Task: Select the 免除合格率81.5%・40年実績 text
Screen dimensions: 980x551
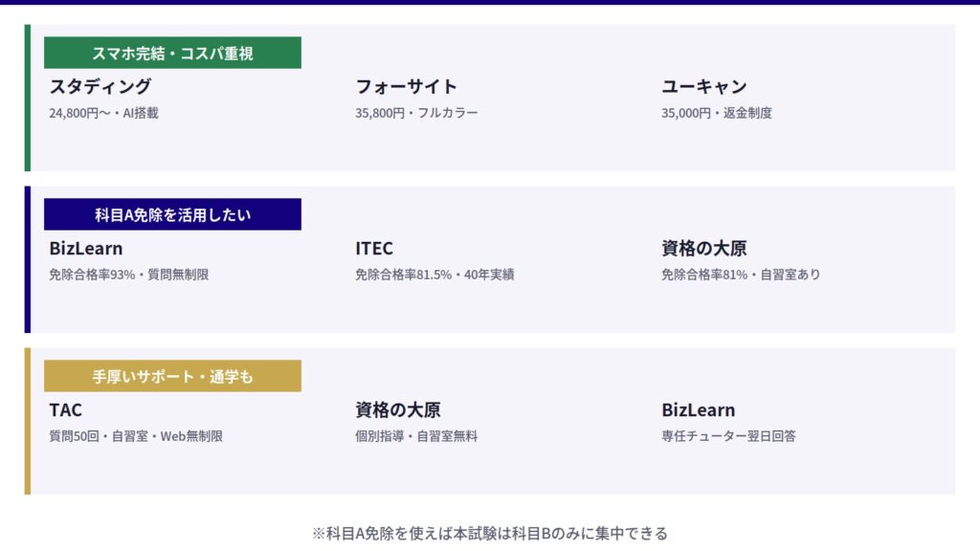Action: pyautogui.click(x=434, y=275)
